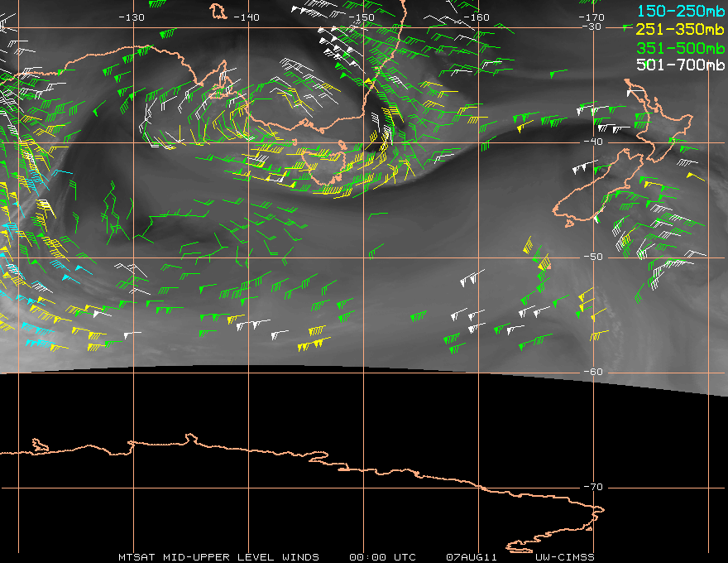Click the -40 latitude label
This screenshot has width=728, height=563.
(592, 142)
